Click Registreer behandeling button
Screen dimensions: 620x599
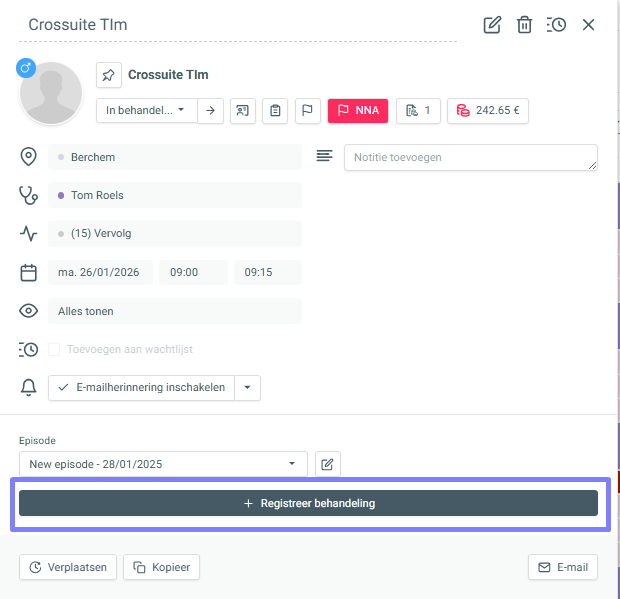pos(308,503)
